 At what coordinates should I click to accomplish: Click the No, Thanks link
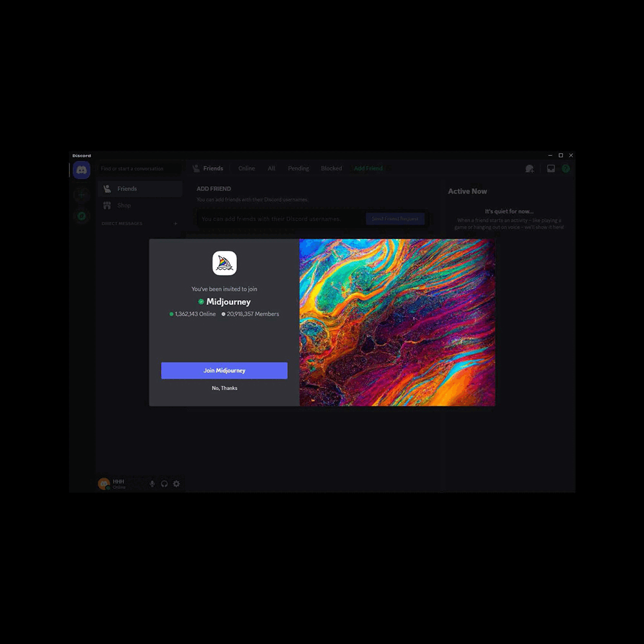coord(225,388)
